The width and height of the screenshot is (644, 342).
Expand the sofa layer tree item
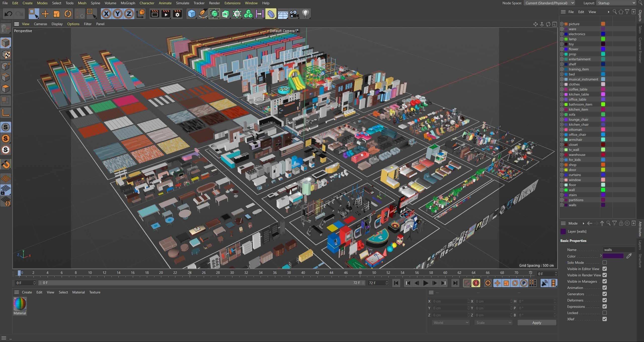coord(562,114)
